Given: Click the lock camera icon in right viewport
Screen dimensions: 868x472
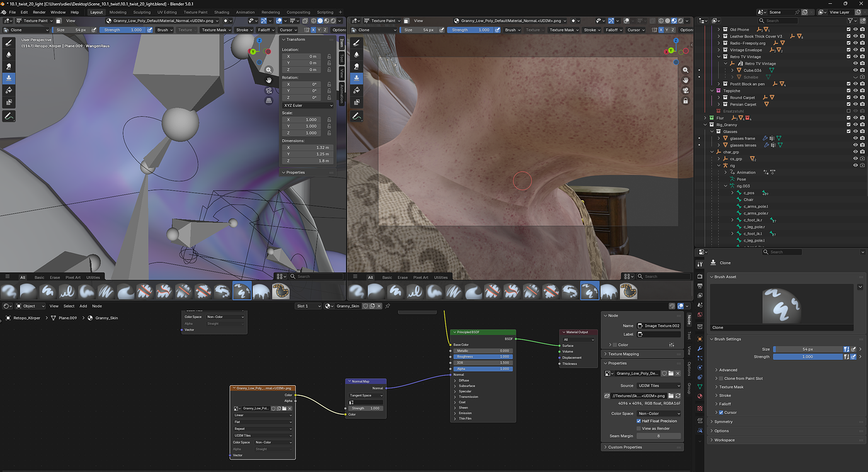Looking at the screenshot, I should 686,101.
